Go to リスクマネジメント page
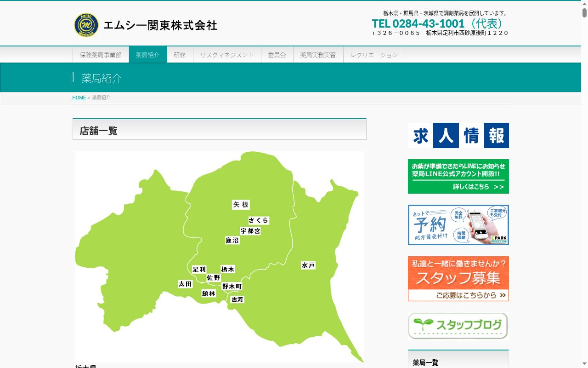Viewport: 588px width, 368px height. coord(227,55)
